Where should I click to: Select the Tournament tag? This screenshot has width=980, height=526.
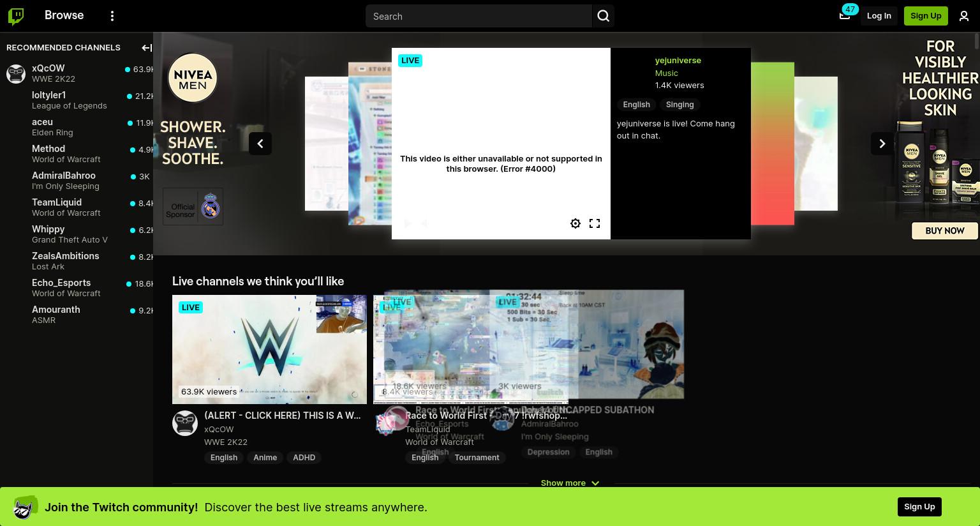(x=477, y=457)
